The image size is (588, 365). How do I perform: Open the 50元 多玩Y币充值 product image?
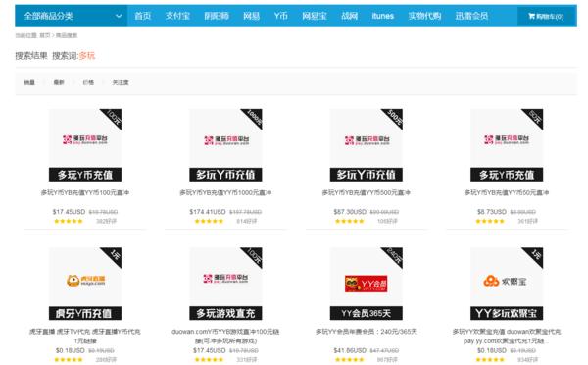pos(507,145)
